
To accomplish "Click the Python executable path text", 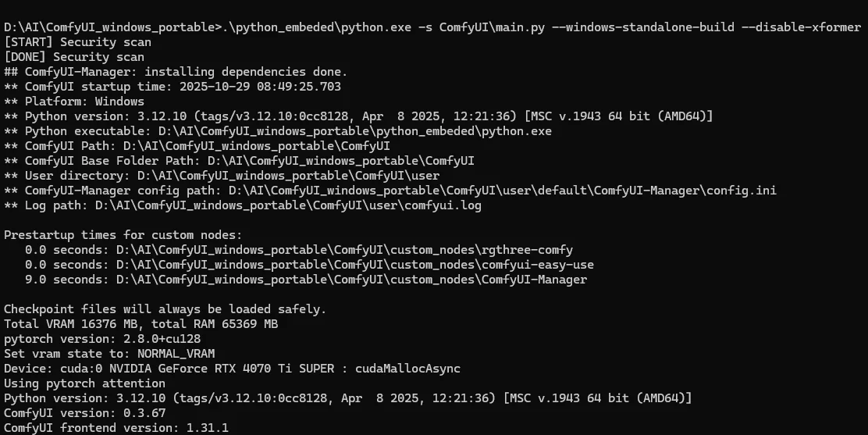I will [355, 131].
